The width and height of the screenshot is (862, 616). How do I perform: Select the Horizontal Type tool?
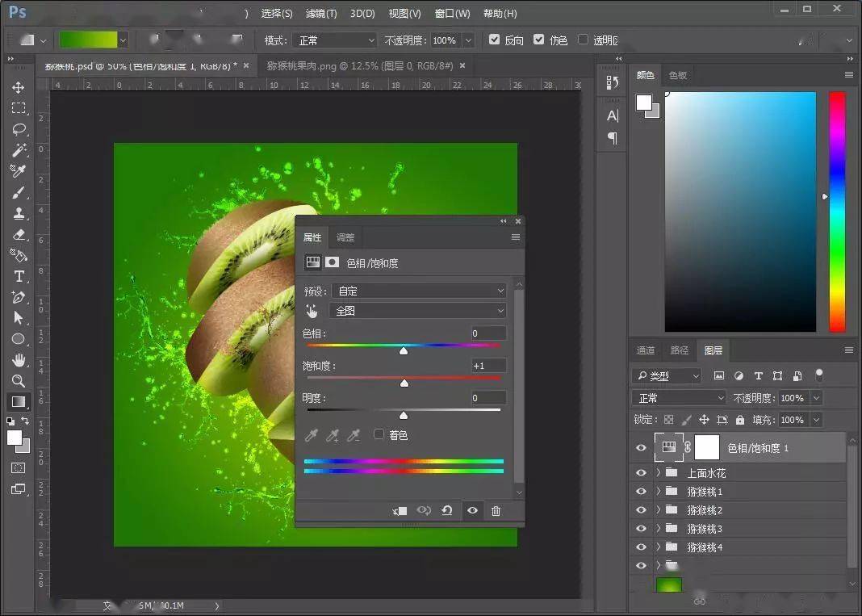18,276
